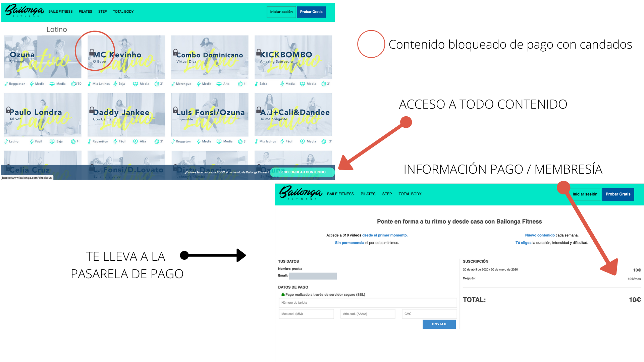Click the padlock icon on Luis Fonsi/Ozuna
The image size is (644, 362).
175,110
